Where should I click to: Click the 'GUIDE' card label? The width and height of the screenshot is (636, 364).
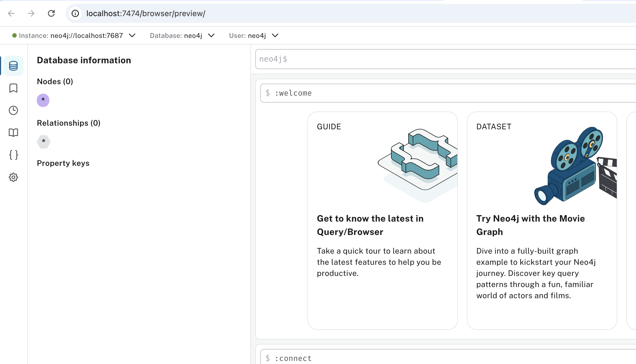pyautogui.click(x=329, y=127)
